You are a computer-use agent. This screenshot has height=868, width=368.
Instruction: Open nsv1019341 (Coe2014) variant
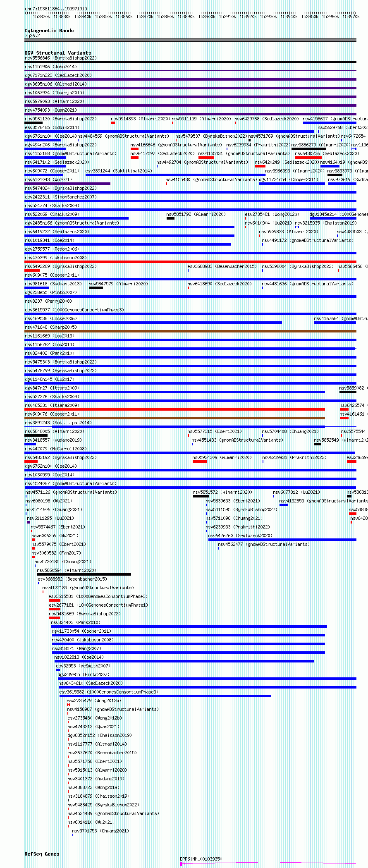point(50,240)
